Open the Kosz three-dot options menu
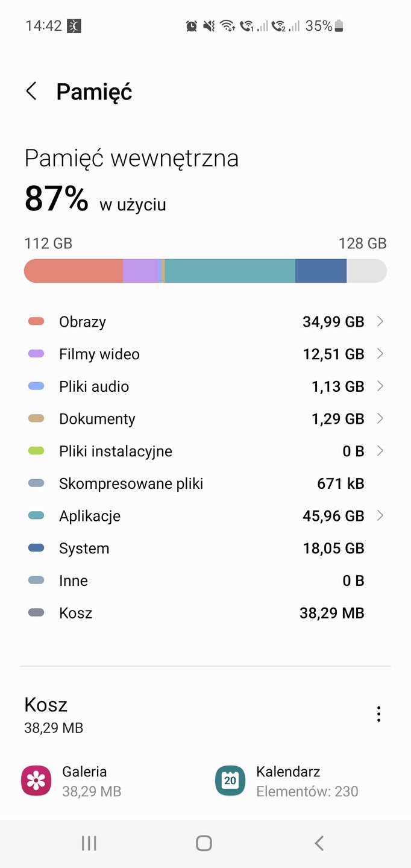 click(379, 713)
